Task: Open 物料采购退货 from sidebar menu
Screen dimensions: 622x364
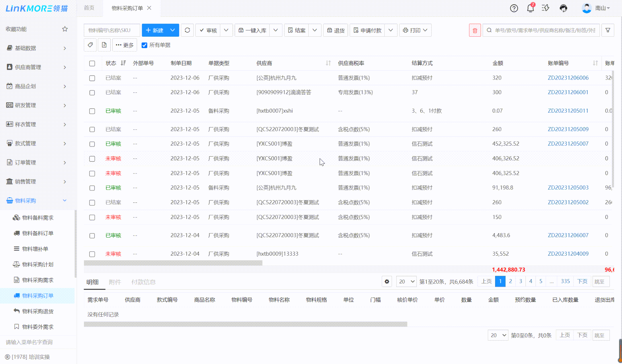Action: [x=38, y=311]
